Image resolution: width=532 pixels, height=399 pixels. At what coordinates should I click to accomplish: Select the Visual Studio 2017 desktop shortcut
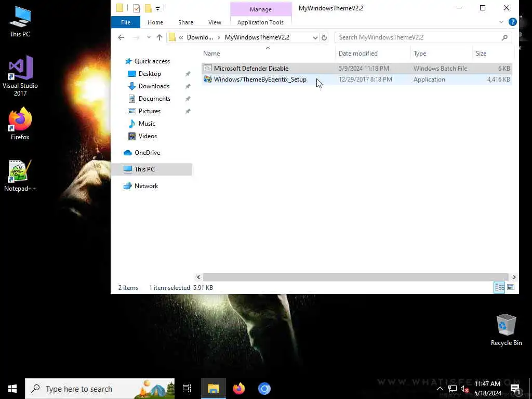point(20,76)
